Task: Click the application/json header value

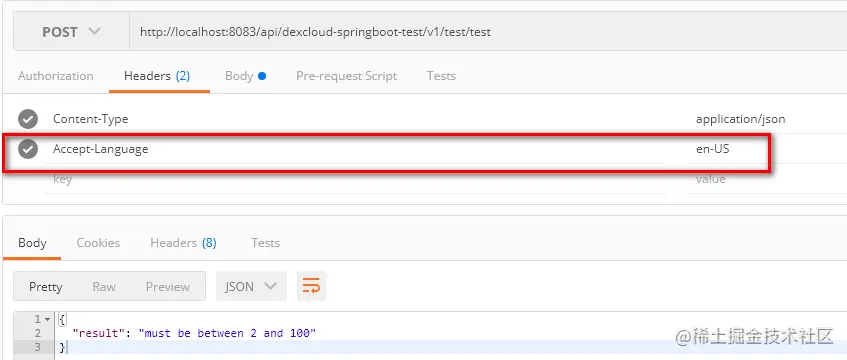Action: pos(741,119)
